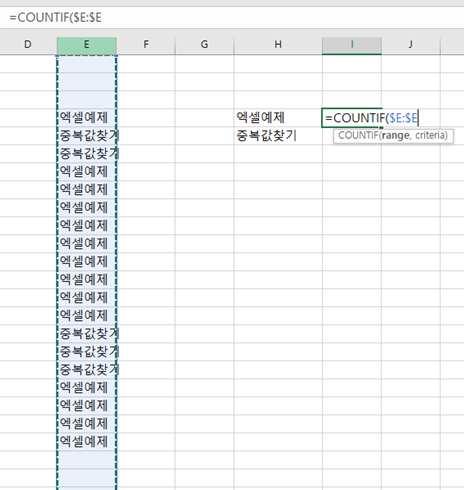Select the lowest 중복값찾기 cell in column E
Image resolution: width=464 pixels, height=490 pixels.
(87, 370)
